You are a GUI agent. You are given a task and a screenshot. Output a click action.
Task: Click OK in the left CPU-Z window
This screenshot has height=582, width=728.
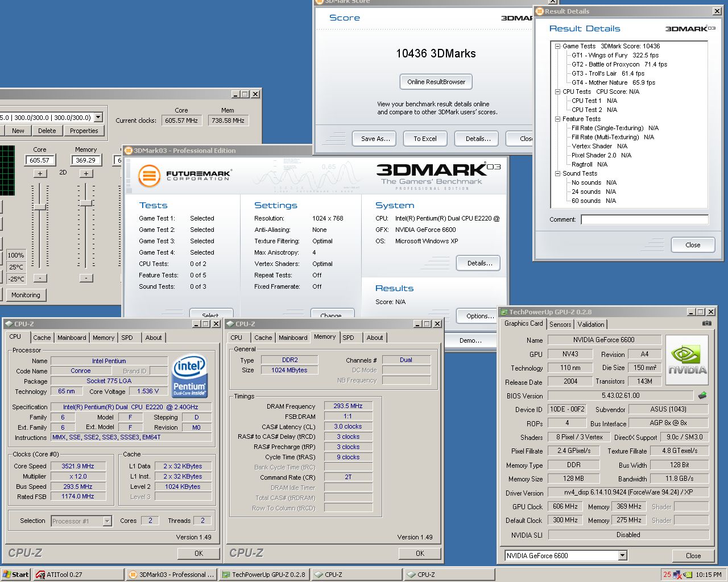click(198, 553)
